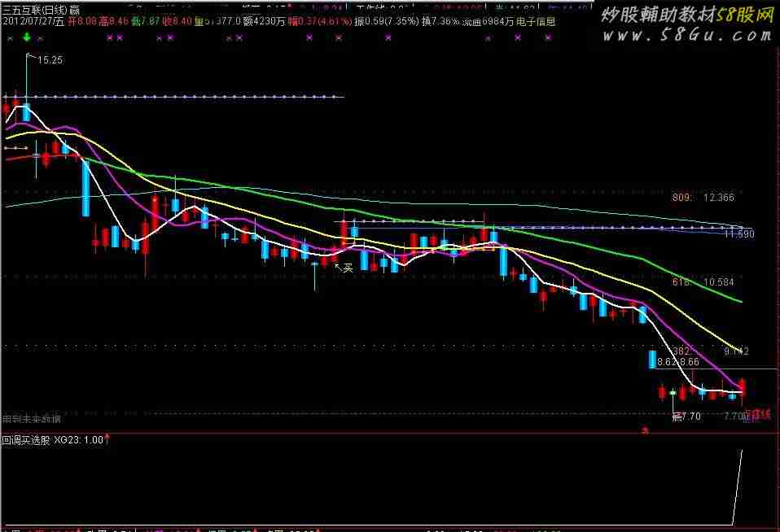Click the 买 buy signal arrow on chart
Image resolution: width=780 pixels, height=532 pixels.
tap(344, 268)
